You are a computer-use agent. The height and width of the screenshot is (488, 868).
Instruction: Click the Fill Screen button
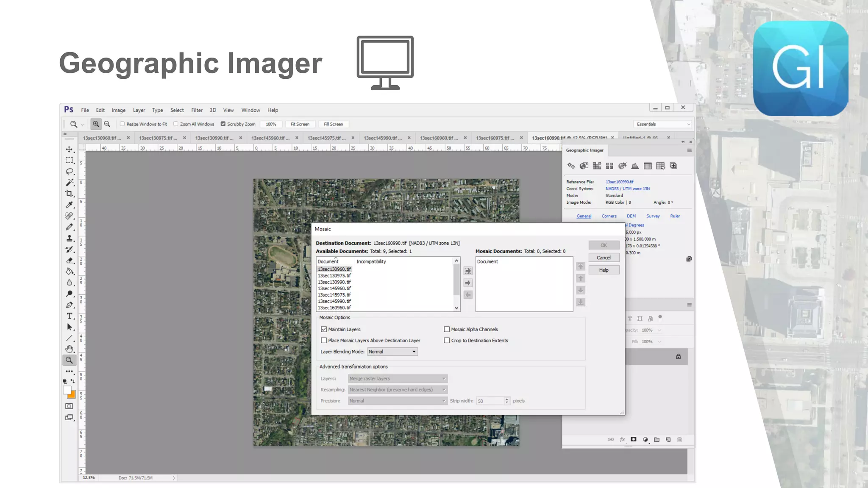tap(333, 124)
